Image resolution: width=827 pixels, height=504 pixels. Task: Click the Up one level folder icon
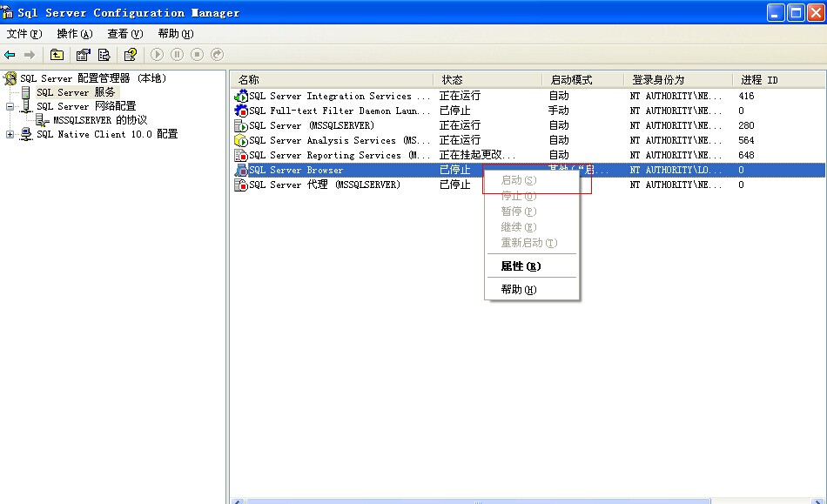click(57, 54)
